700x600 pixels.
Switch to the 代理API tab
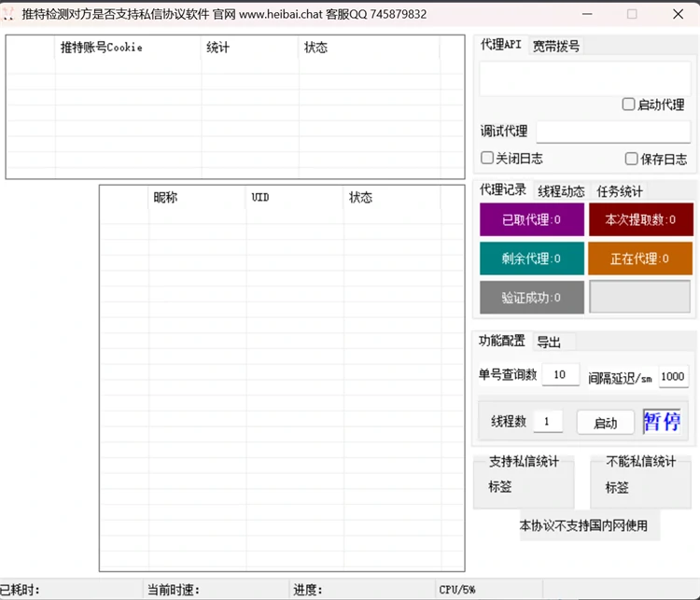coord(500,45)
